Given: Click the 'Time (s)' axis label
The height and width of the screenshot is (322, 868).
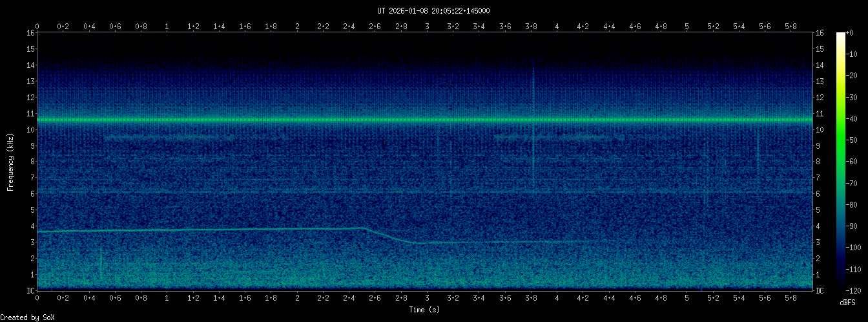Looking at the screenshot, I should pos(425,310).
